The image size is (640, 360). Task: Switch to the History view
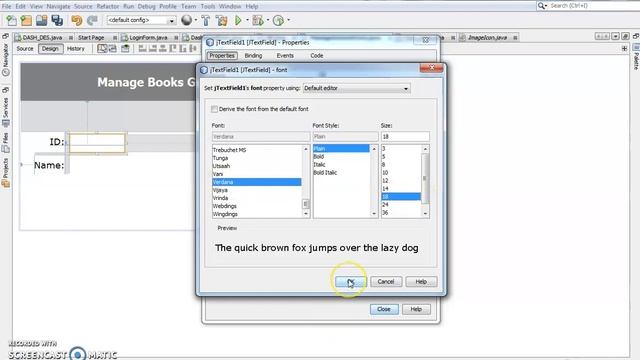tap(76, 49)
